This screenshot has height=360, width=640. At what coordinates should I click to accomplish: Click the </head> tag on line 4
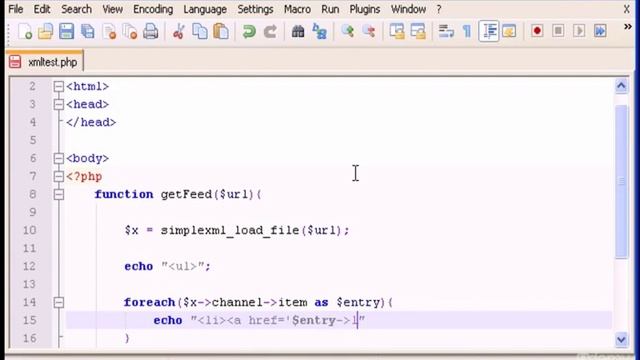91,122
